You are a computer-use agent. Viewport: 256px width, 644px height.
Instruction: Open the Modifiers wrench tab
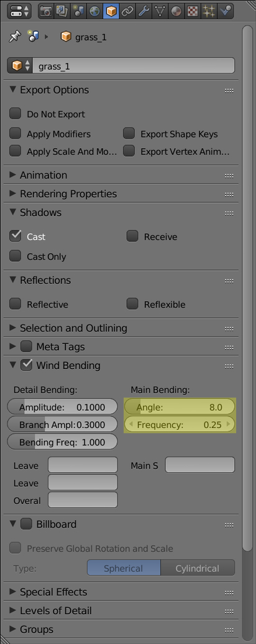click(x=143, y=11)
